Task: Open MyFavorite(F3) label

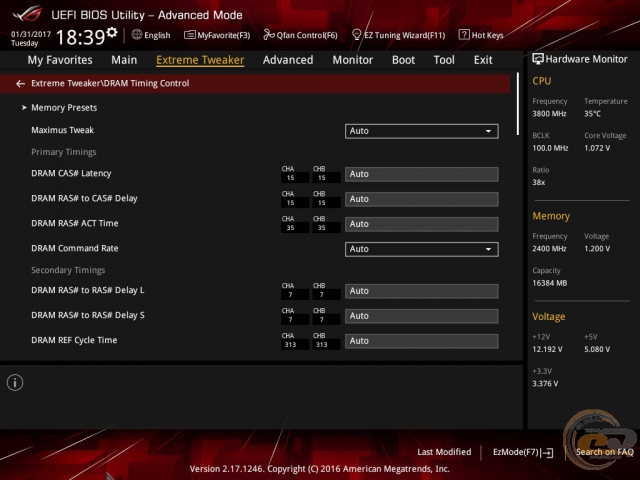Action: pyautogui.click(x=224, y=36)
